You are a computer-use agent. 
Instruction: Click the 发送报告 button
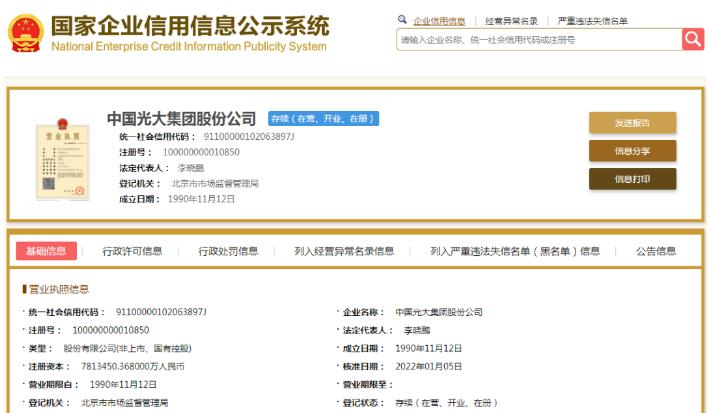(x=633, y=123)
